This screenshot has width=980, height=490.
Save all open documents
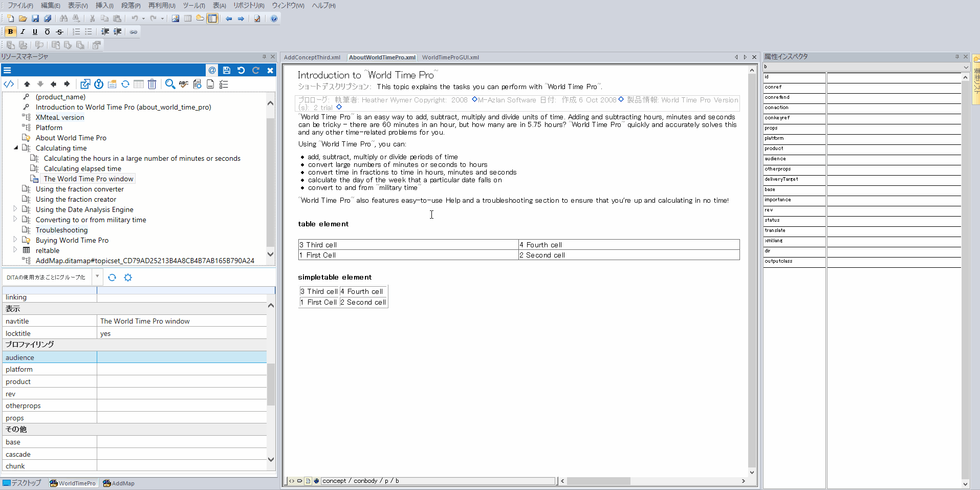point(48,18)
